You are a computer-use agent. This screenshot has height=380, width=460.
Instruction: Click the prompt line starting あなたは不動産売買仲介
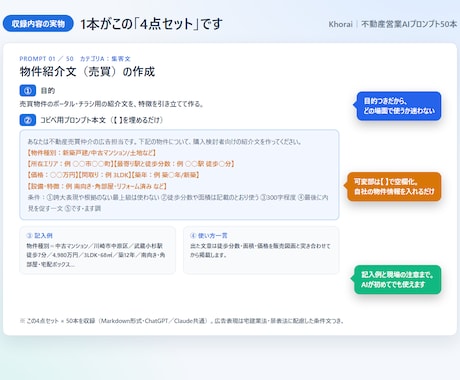click(165, 142)
